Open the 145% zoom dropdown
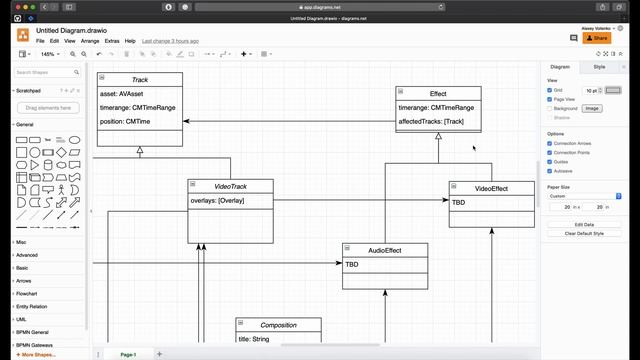The image size is (640, 360). (50, 54)
